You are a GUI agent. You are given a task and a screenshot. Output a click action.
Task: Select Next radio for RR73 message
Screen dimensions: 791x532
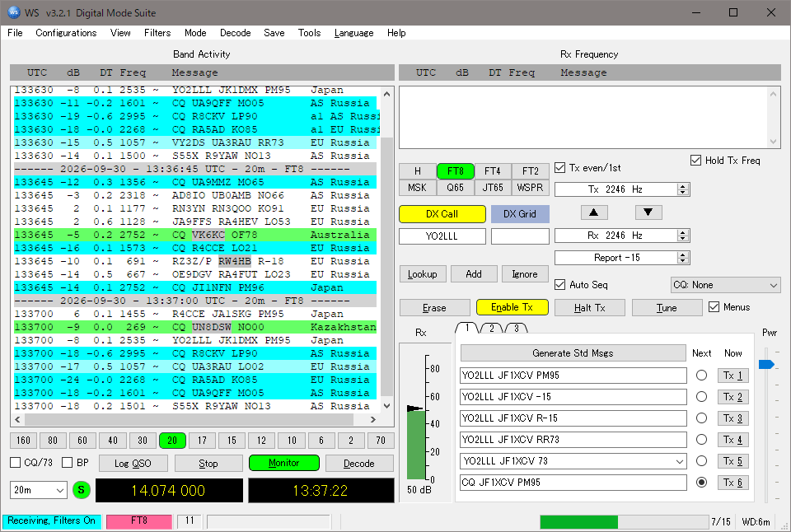tap(701, 440)
